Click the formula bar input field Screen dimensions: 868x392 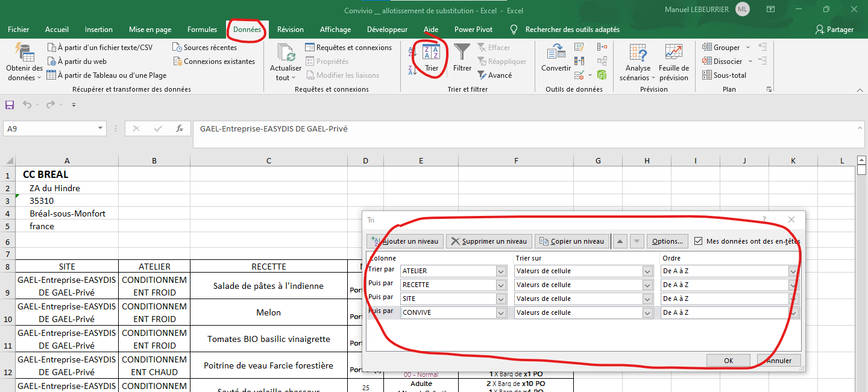point(518,129)
